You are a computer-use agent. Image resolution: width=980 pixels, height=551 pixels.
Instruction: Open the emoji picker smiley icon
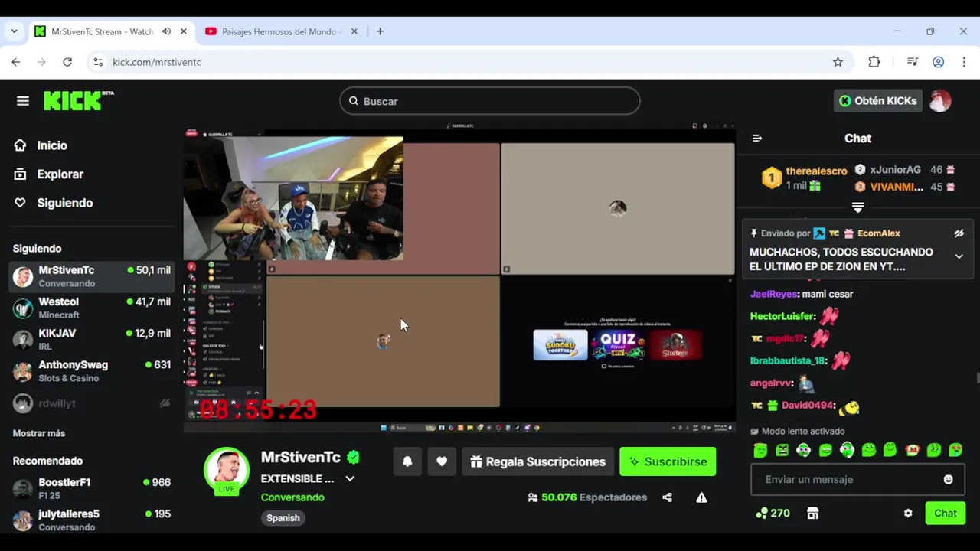click(948, 479)
